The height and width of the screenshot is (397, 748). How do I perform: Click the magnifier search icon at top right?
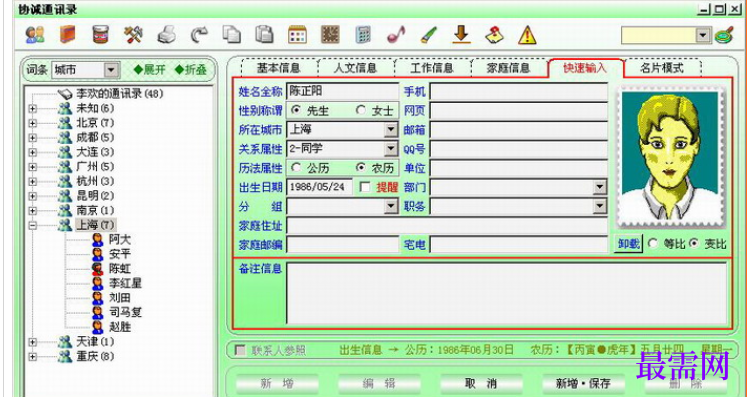[x=724, y=35]
